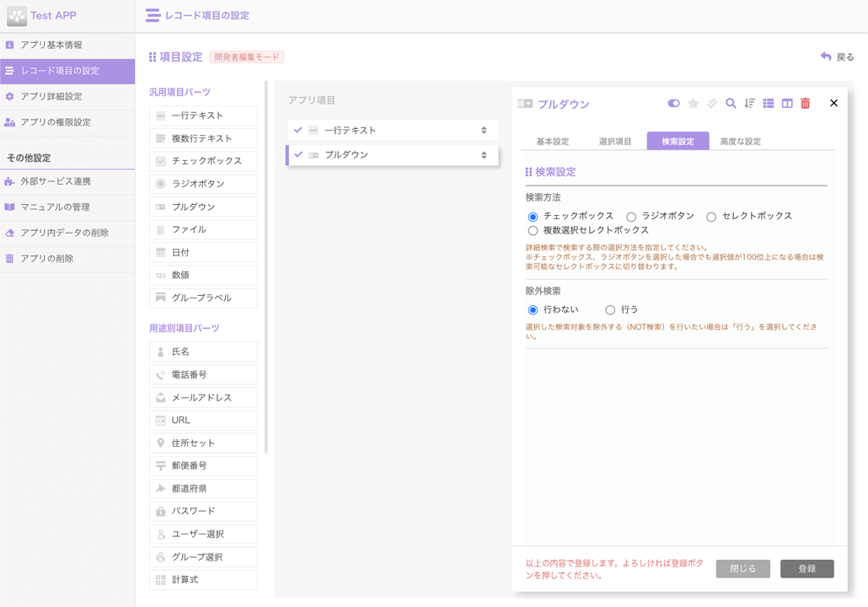Image resolution: width=868 pixels, height=607 pixels.
Task: Click the 開発者編集モード badge
Action: point(247,57)
